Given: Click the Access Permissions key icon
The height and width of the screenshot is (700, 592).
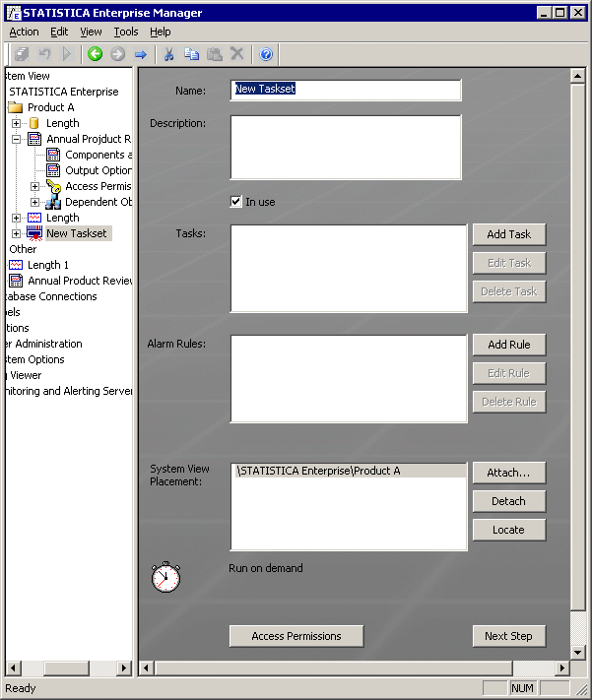Looking at the screenshot, I should pos(53,186).
